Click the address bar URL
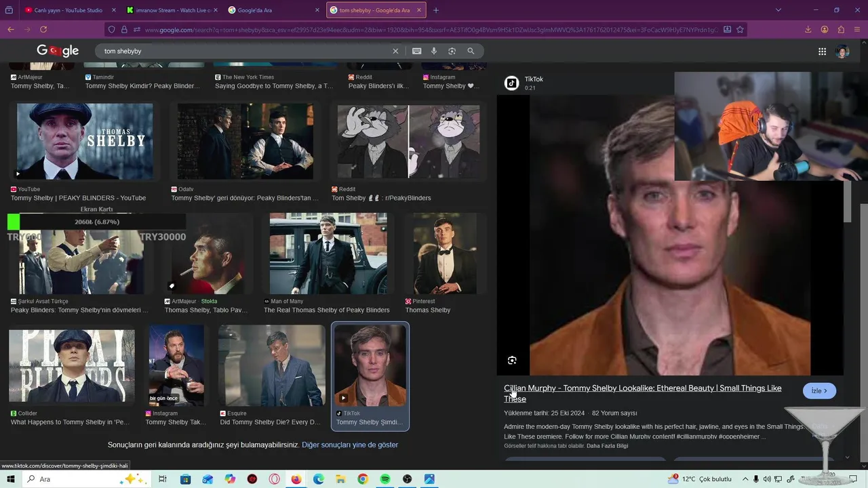 tap(431, 30)
